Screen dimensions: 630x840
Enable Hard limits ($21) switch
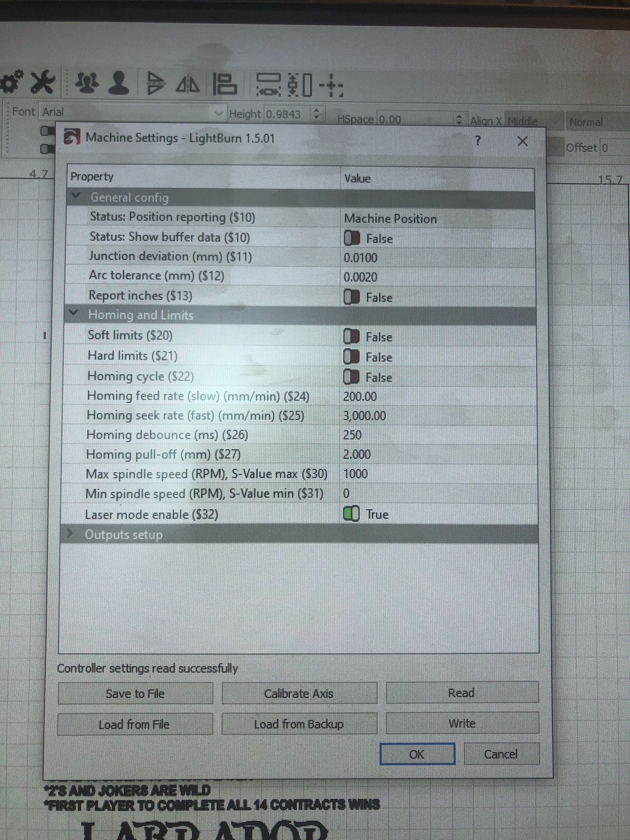(351, 357)
